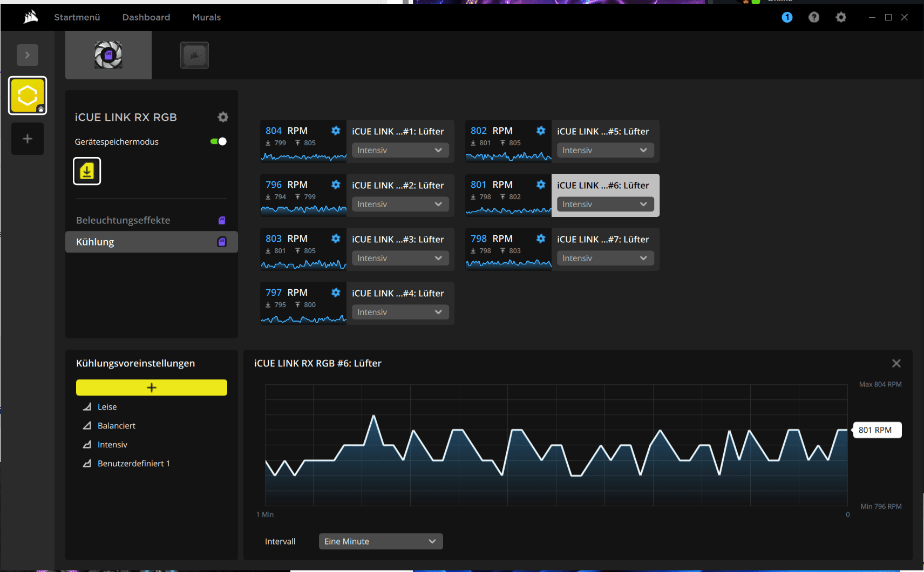Screen dimensions: 924x572
Task: Open preset dropdown for fan #3
Action: coord(400,258)
